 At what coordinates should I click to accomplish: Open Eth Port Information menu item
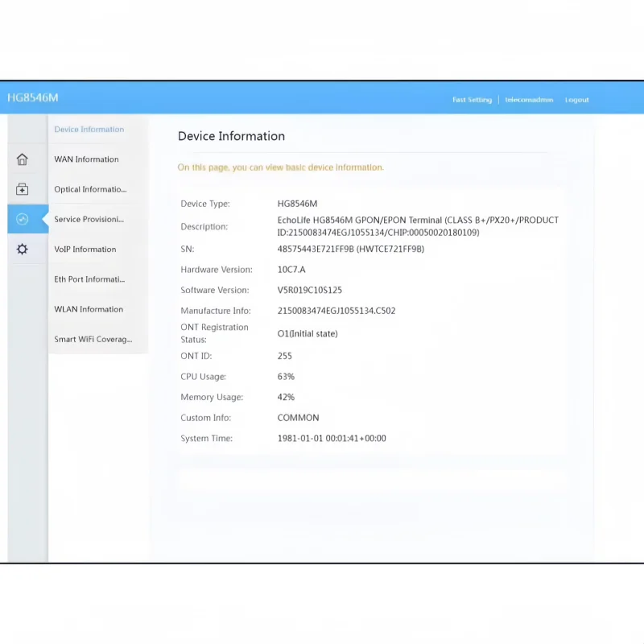click(89, 279)
